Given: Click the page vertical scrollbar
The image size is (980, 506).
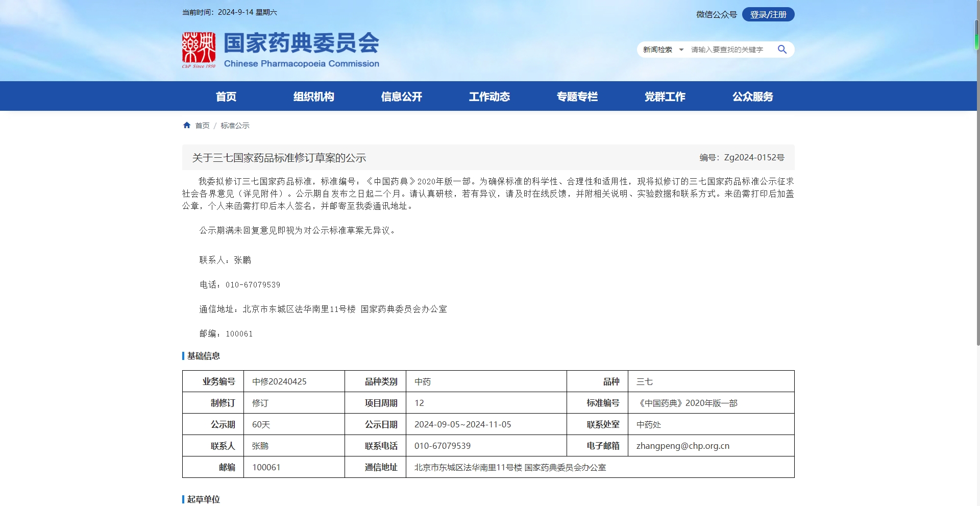Looking at the screenshot, I should 977,204.
